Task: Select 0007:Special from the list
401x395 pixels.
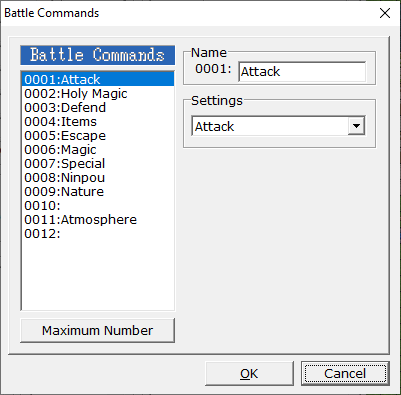Action: [x=98, y=163]
